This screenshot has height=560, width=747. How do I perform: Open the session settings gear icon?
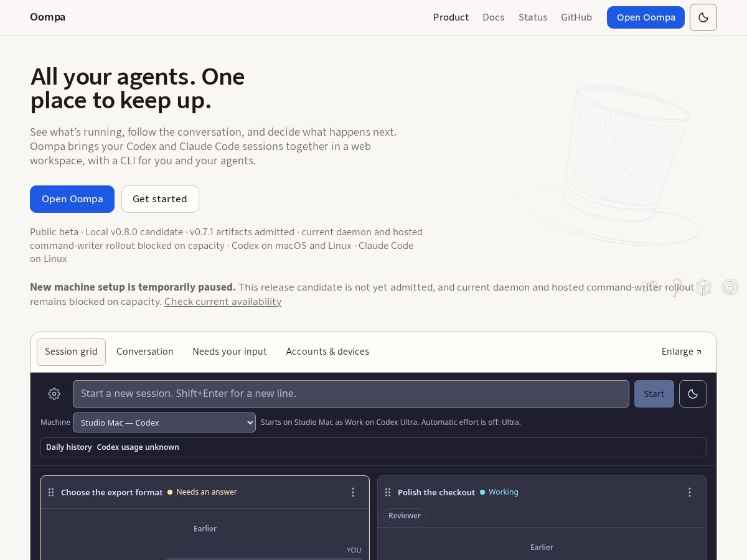(54, 394)
